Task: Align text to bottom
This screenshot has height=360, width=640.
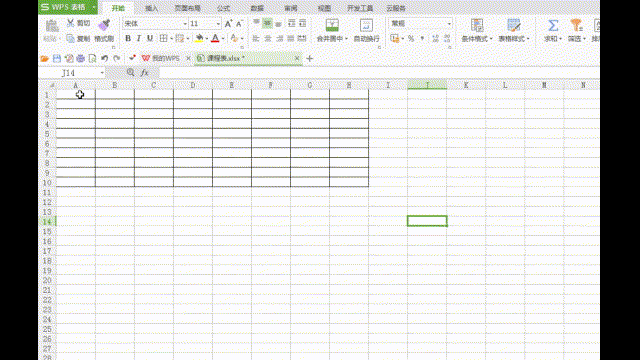Action: 278,23
